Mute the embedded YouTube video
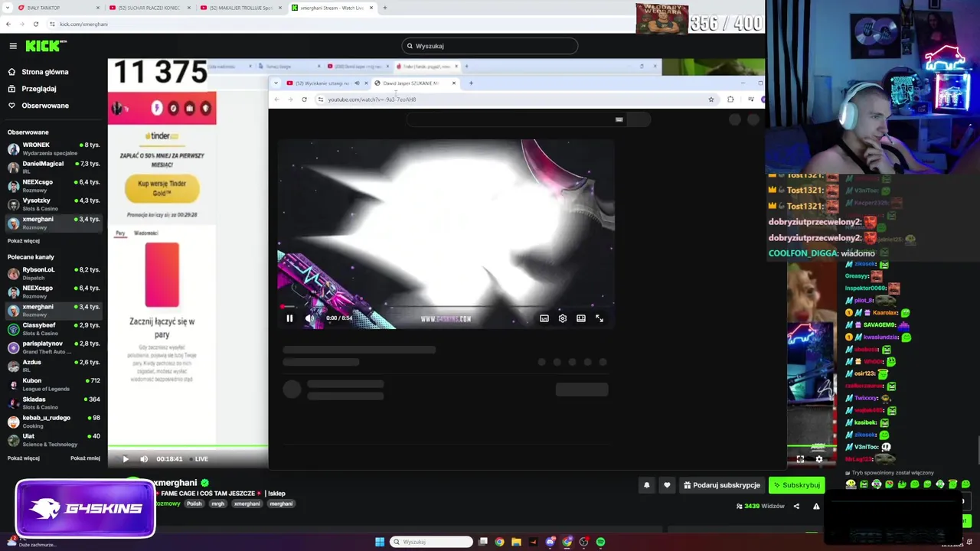 (309, 318)
